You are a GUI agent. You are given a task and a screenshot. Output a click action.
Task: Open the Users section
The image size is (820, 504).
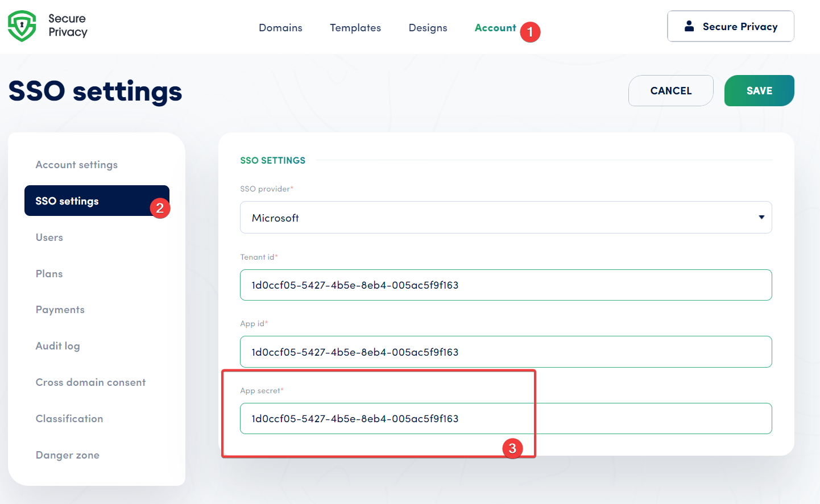click(x=49, y=237)
